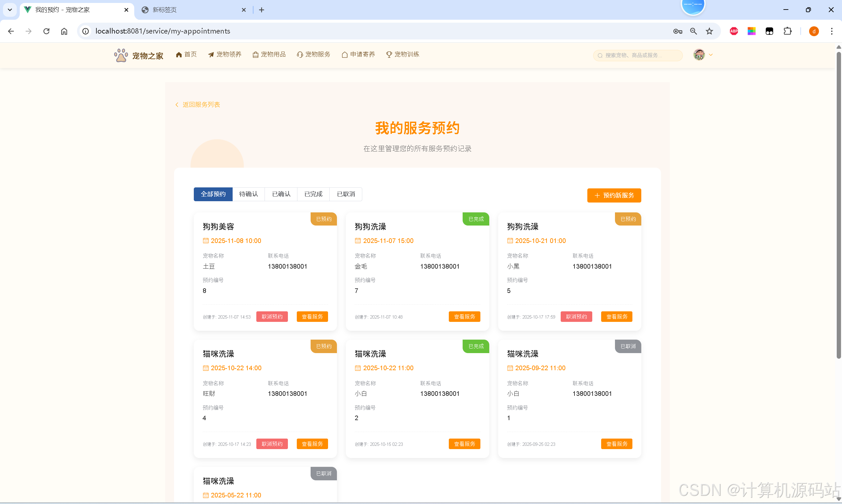View service for 狗狗美容 appointment 8
The width and height of the screenshot is (842, 504).
point(312,317)
